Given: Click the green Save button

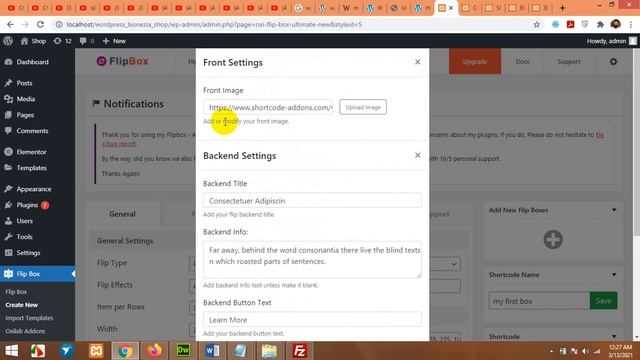Looking at the screenshot, I should [x=603, y=301].
